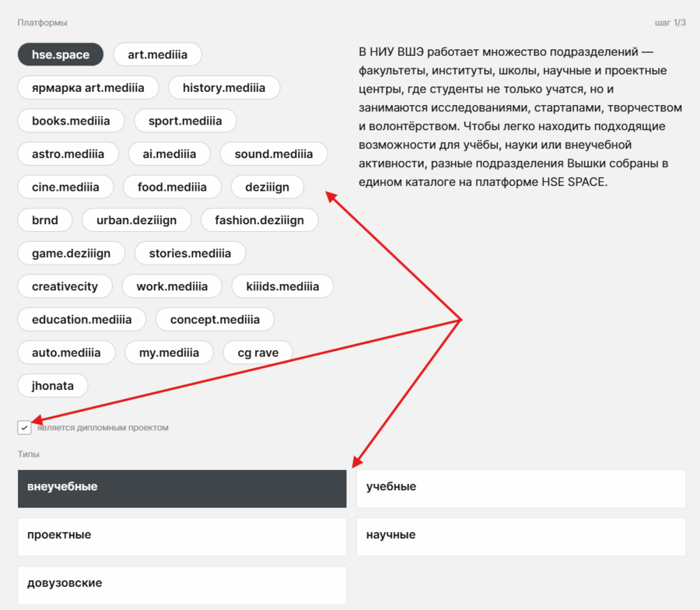The width and height of the screenshot is (700, 610).
Task: Select the «внеучебные» type tile
Action: coord(182,489)
